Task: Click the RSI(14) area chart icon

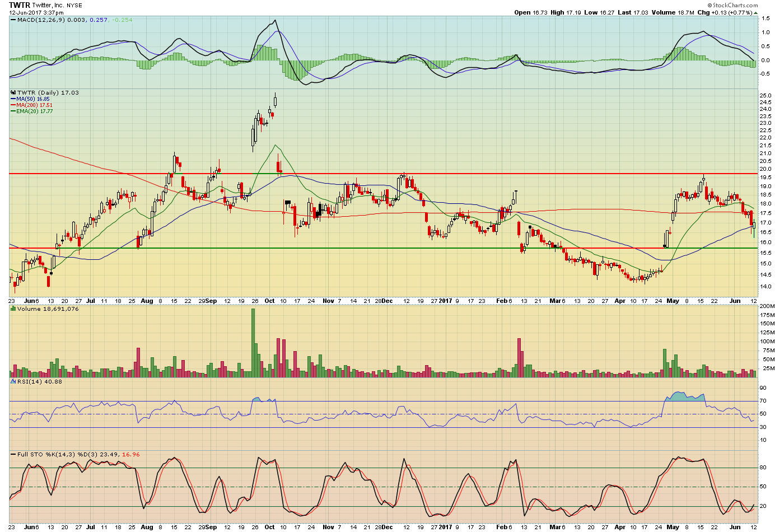Action: pos(13,381)
